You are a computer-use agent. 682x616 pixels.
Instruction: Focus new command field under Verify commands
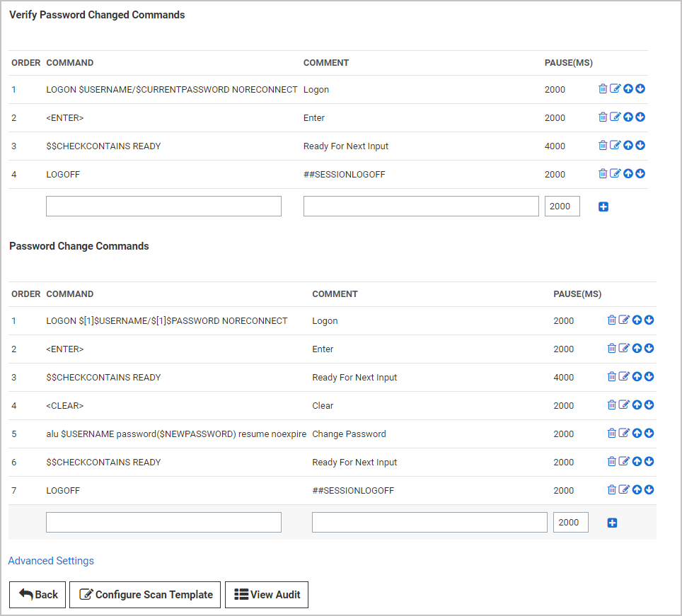(163, 206)
